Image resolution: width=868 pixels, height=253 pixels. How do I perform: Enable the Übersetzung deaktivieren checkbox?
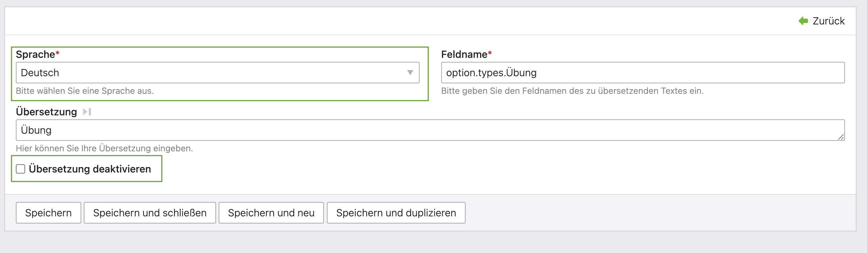point(20,169)
